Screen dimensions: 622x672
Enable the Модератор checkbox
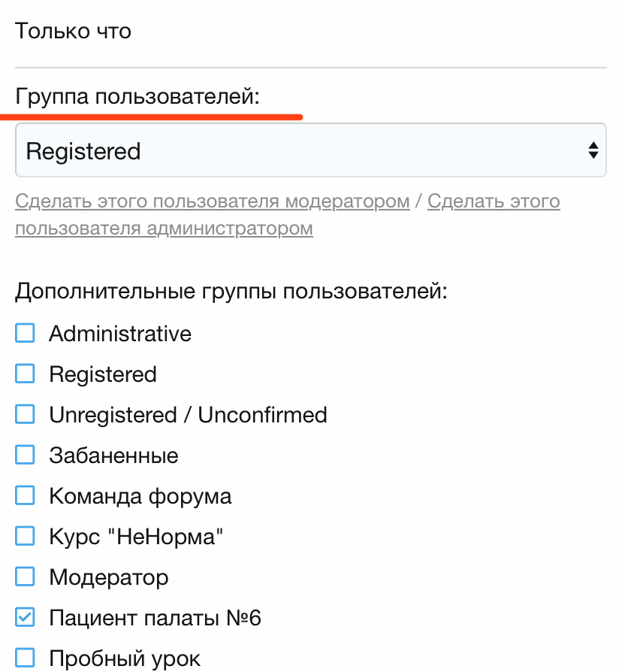click(26, 577)
